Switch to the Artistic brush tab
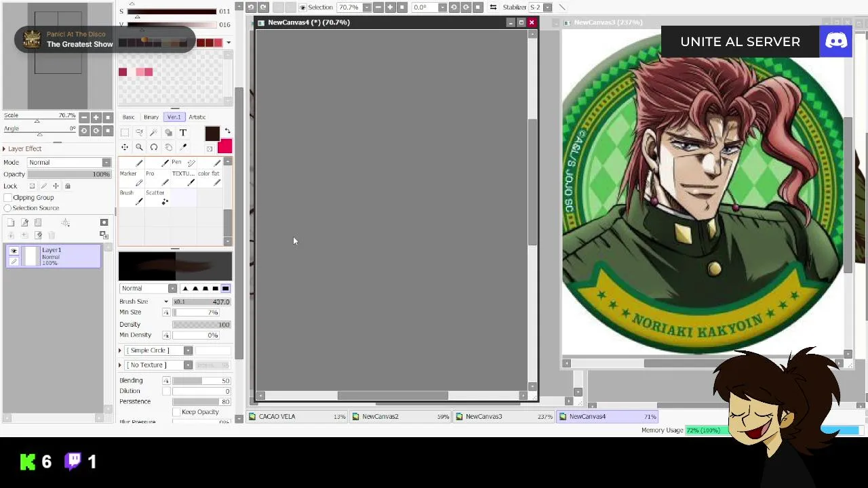The height and width of the screenshot is (488, 868). pyautogui.click(x=197, y=117)
